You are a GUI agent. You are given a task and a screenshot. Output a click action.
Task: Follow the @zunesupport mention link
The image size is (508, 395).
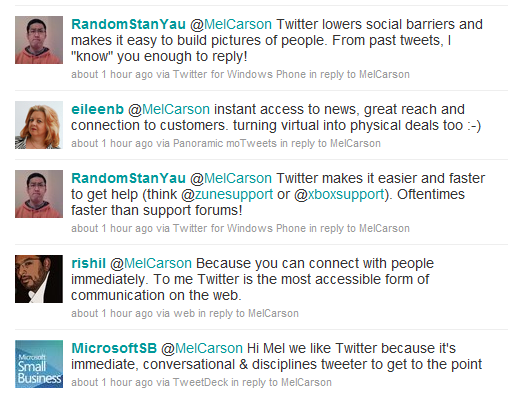coord(227,194)
